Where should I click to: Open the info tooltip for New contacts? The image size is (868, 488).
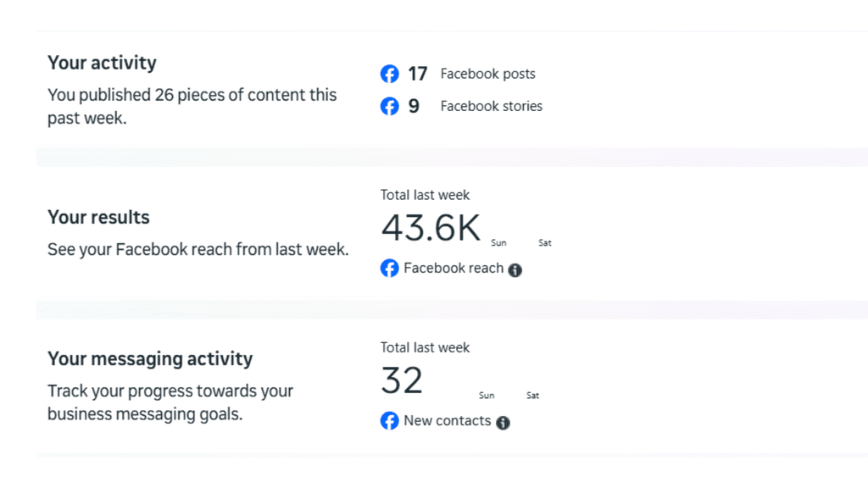coord(503,423)
